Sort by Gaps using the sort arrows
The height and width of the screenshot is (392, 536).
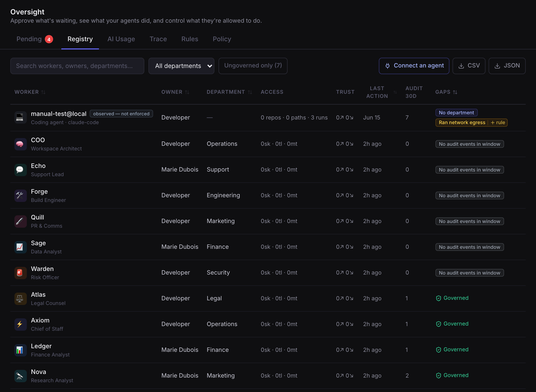(x=455, y=92)
